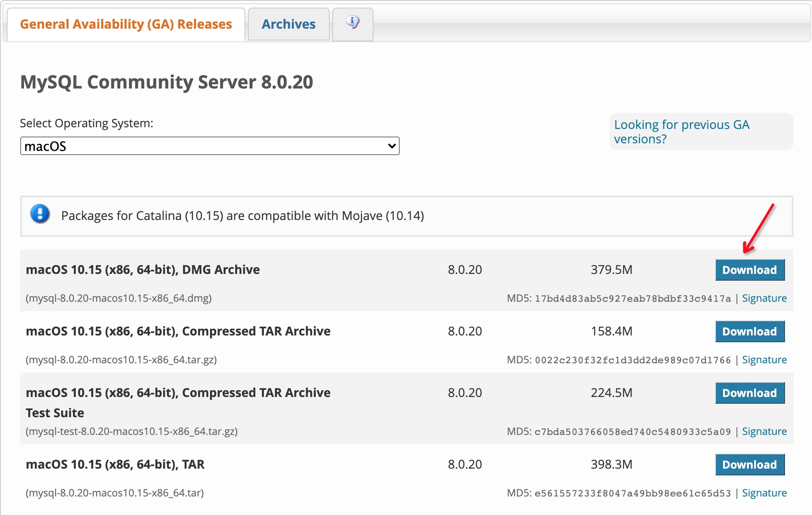Viewport: 812px width, 515px height.
Task: Click the 'Select Operating System:' label
Action: 86,123
